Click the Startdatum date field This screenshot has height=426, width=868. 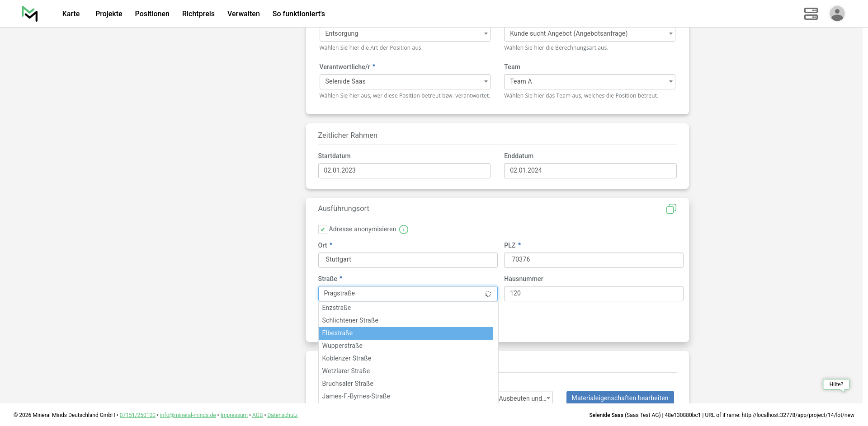click(x=404, y=171)
